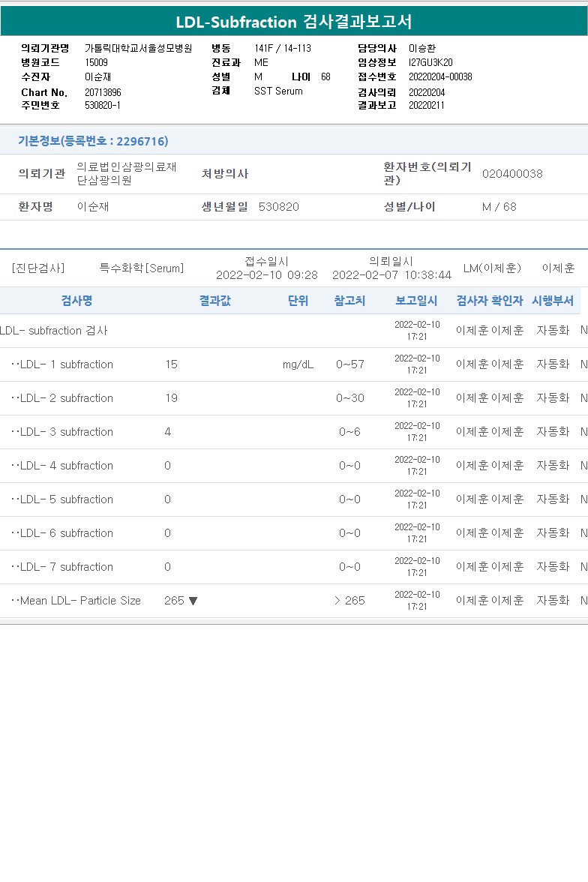This screenshot has width=588, height=882.
Task: Select the LDL- 7 subfraction row
Action: tap(294, 567)
